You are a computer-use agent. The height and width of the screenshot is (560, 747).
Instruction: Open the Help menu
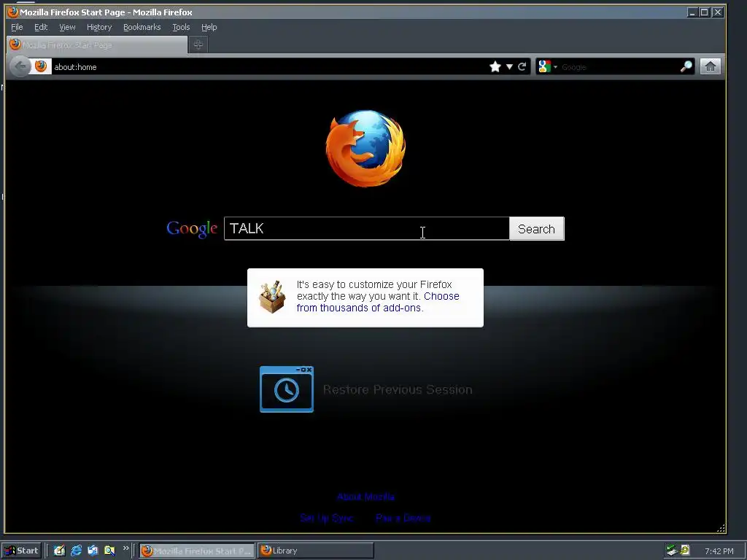click(x=209, y=27)
